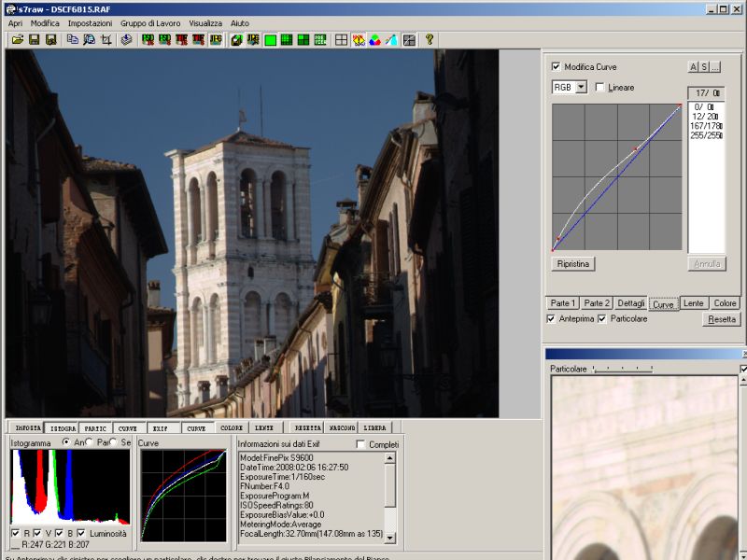Screen dimensions: 747x560
Task: Click the yellow clipping warning icon
Action: click(359, 40)
